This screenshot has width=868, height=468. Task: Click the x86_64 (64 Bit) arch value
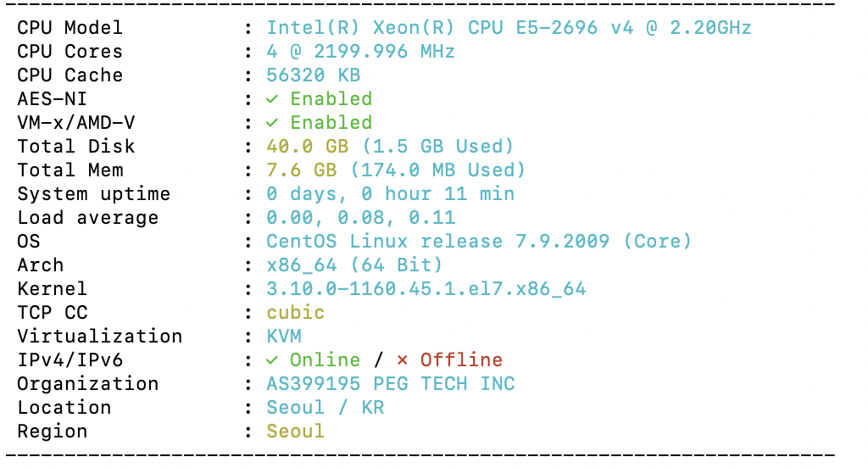(x=355, y=265)
